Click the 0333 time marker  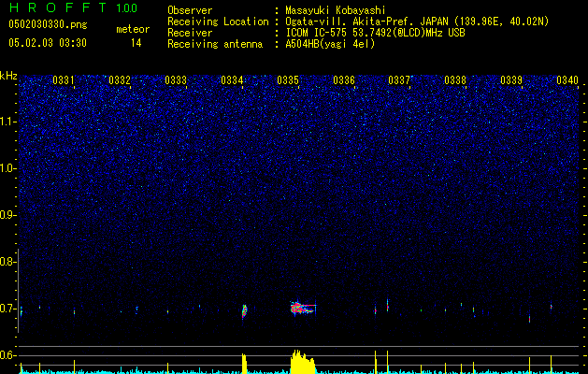coord(176,80)
